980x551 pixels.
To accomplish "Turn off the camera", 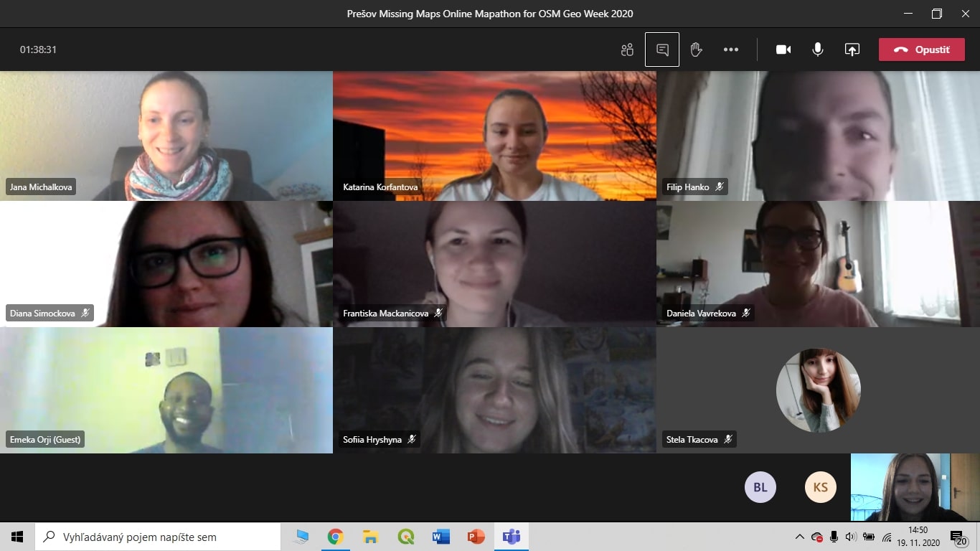I will coord(783,50).
